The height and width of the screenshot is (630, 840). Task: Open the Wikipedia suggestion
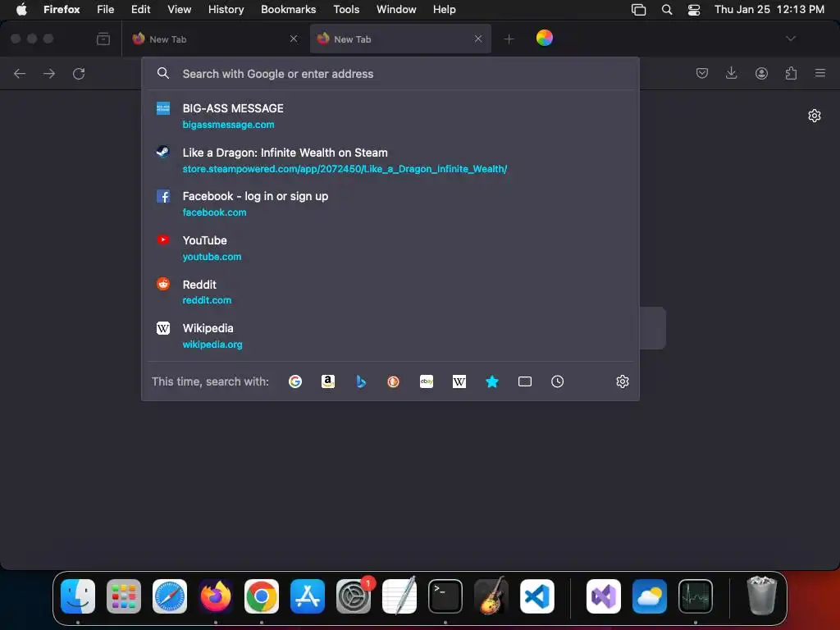390,336
